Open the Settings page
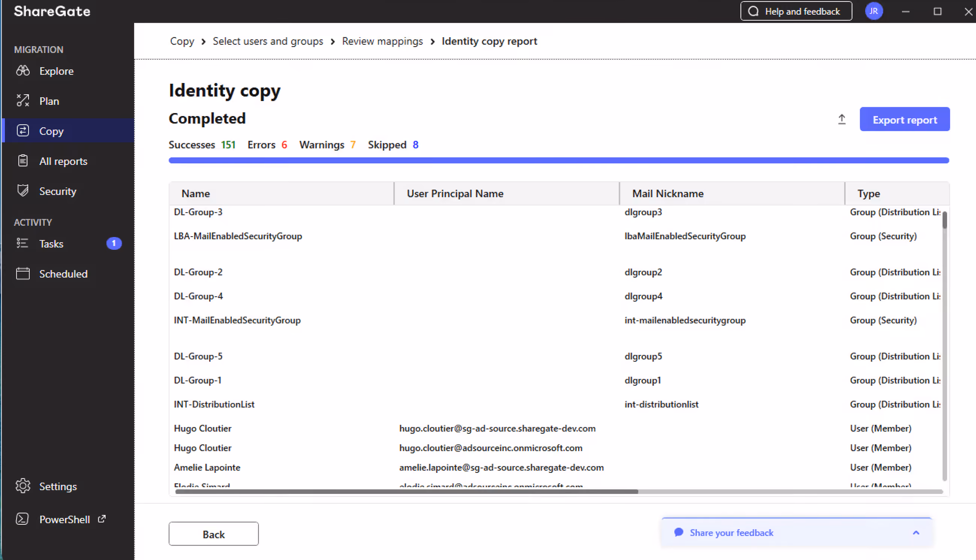The image size is (976, 560). coord(68,486)
